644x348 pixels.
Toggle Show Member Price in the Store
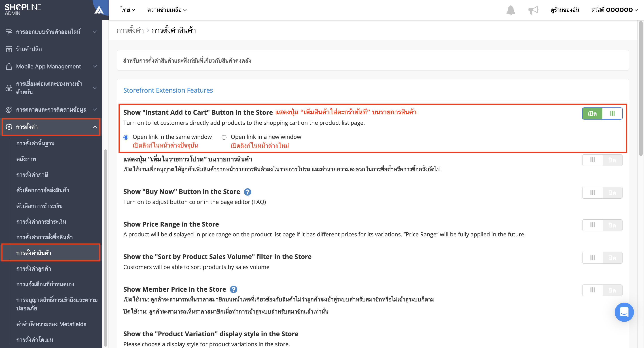coord(602,290)
